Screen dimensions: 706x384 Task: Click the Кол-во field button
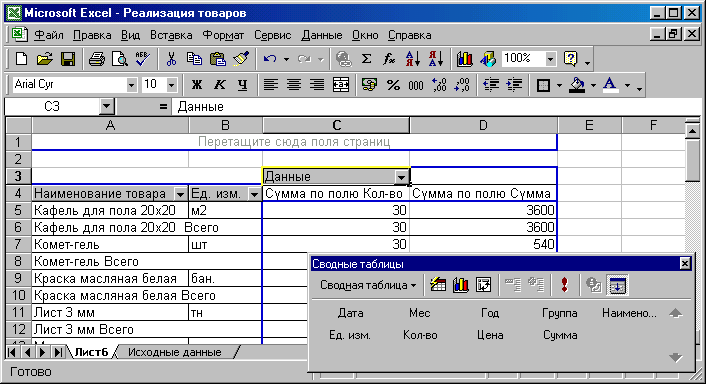(420, 335)
